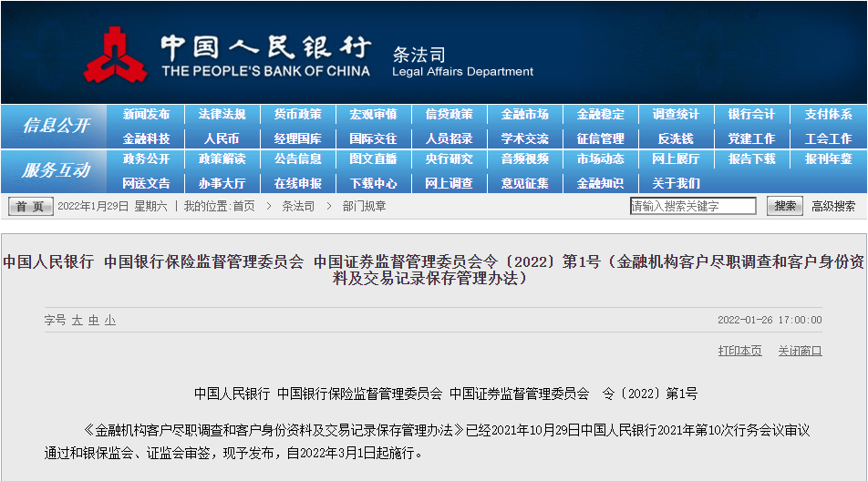Open 支付体系 navigation item
Image resolution: width=868 pixels, height=481 pixels.
point(828,115)
